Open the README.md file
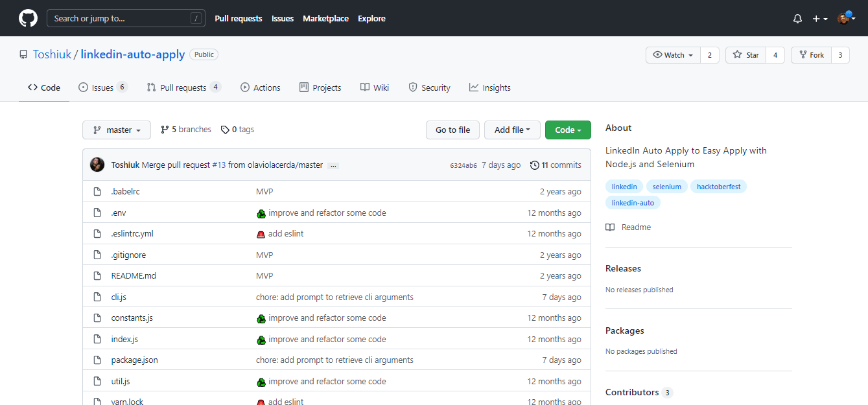Viewport: 868px width, 405px height. tap(134, 276)
